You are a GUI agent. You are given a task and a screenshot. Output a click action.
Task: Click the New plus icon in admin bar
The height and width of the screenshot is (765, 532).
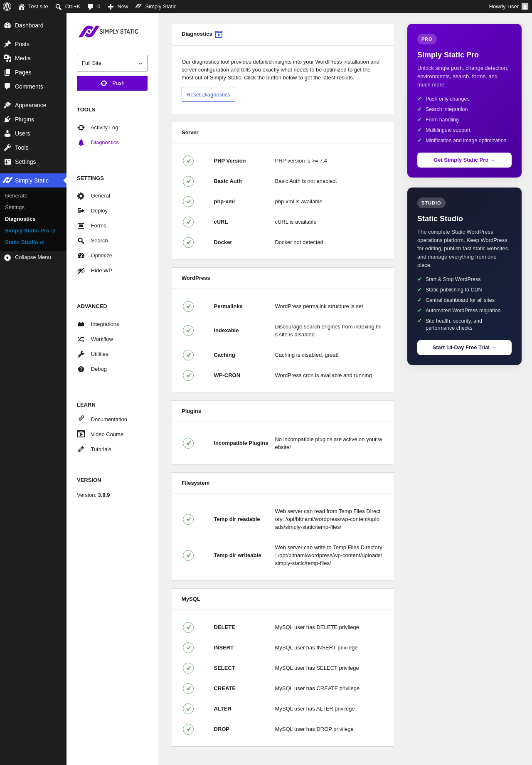point(111,7)
